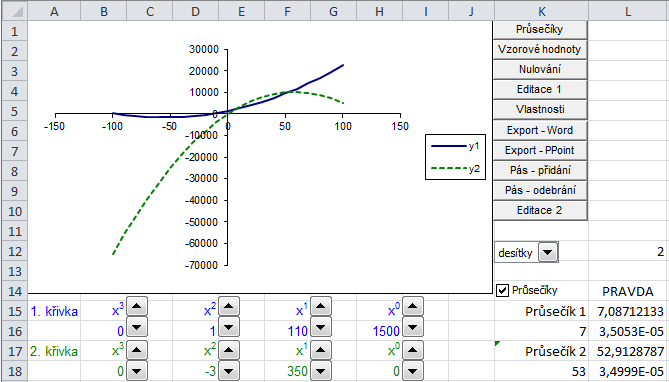
Task: Increase x³ coefficient of 1. křivka
Action: (137, 306)
